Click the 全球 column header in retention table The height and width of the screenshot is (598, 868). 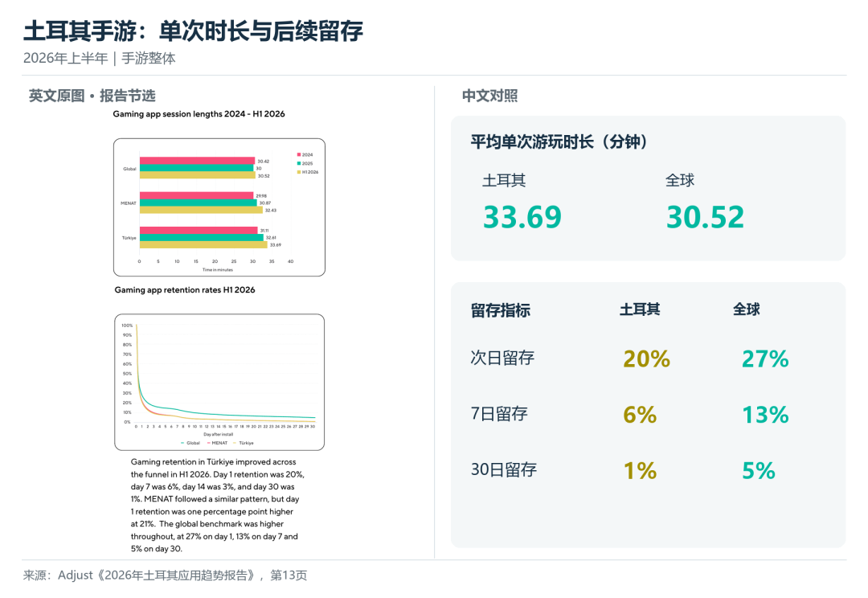pos(746,309)
